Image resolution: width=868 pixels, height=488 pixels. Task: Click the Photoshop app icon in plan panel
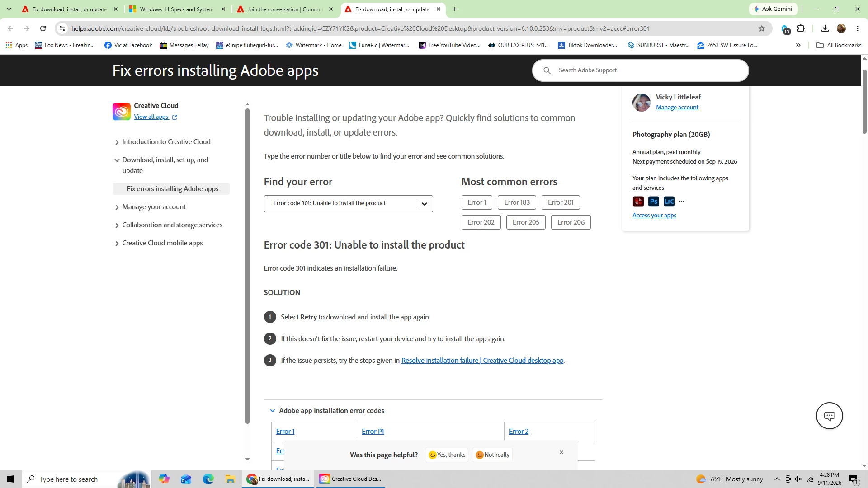pos(653,202)
